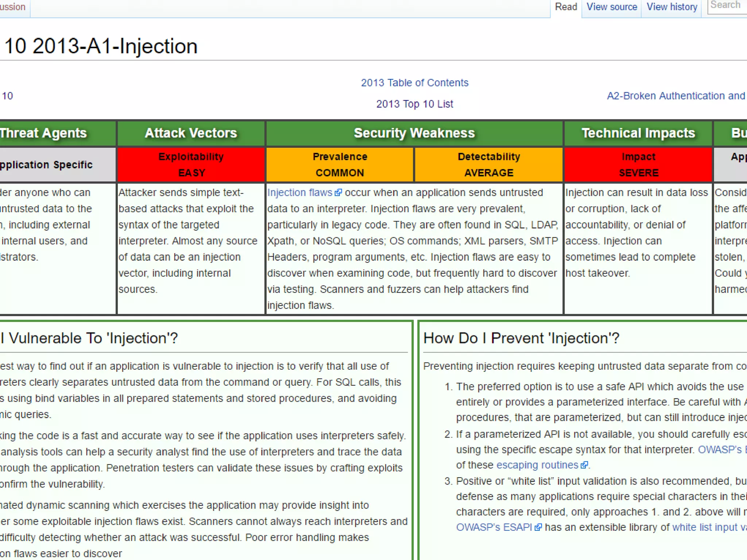Open the 2013 Top 10 List link
Screen dimensions: 747x560
pyautogui.click(x=414, y=104)
